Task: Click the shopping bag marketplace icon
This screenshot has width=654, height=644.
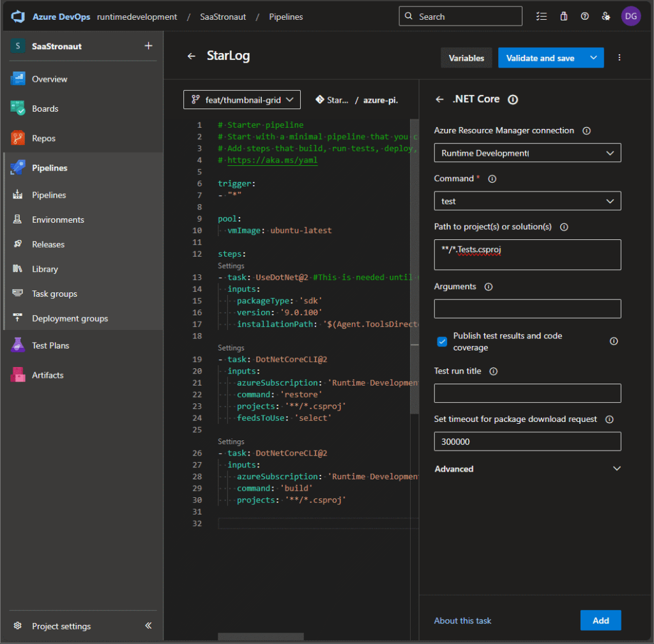Action: [x=563, y=17]
